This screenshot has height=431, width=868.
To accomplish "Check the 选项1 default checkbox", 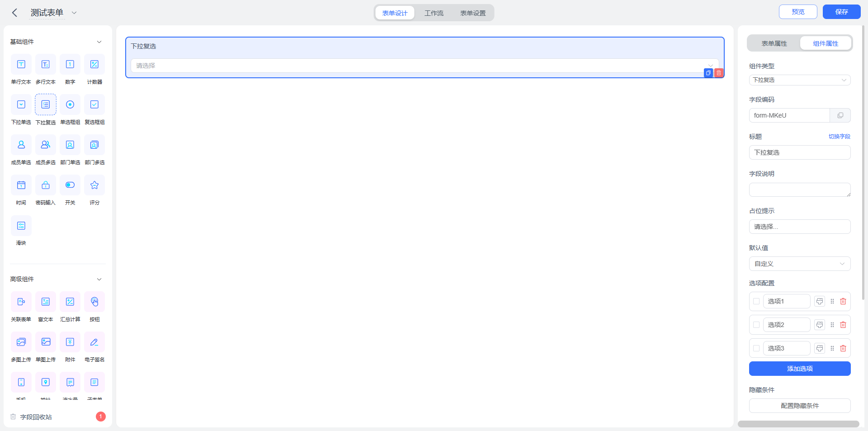I will tap(756, 301).
